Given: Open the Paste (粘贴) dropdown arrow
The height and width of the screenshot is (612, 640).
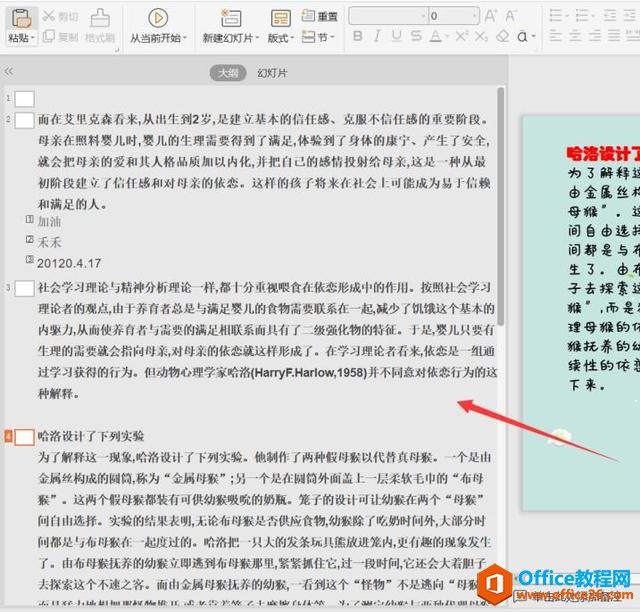Looking at the screenshot, I should pyautogui.click(x=33, y=38).
